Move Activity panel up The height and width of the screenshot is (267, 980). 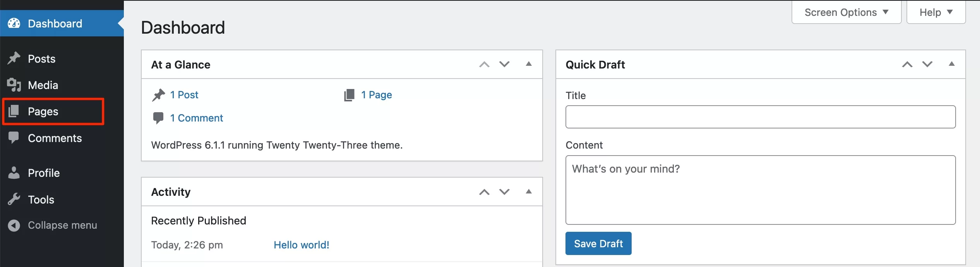(484, 192)
